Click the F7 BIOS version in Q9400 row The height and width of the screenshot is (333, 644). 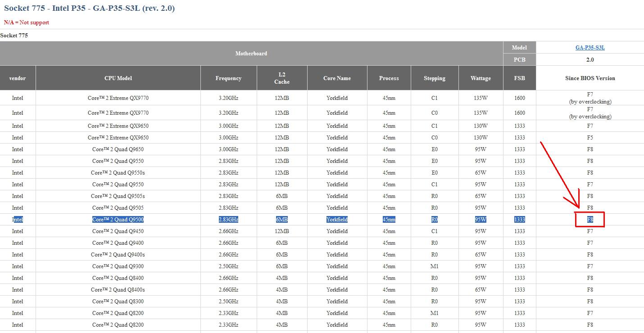point(590,243)
